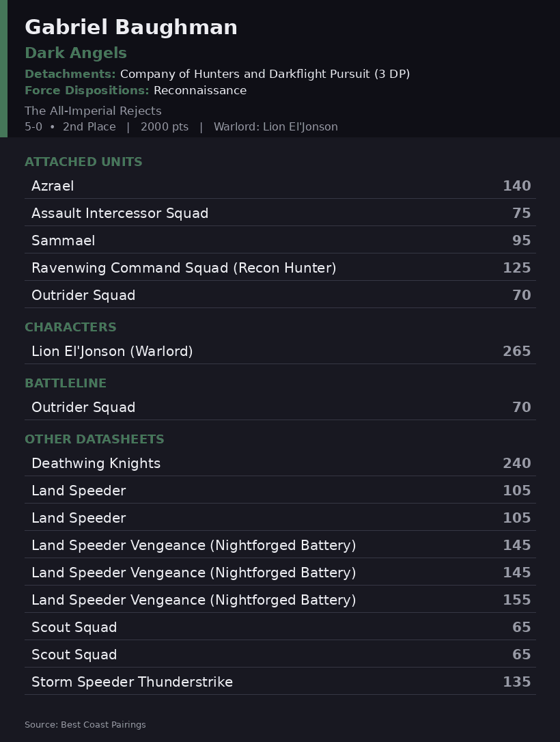Click The All-Imperial Rejects team name
This screenshot has height=742, width=560.
click(x=93, y=111)
